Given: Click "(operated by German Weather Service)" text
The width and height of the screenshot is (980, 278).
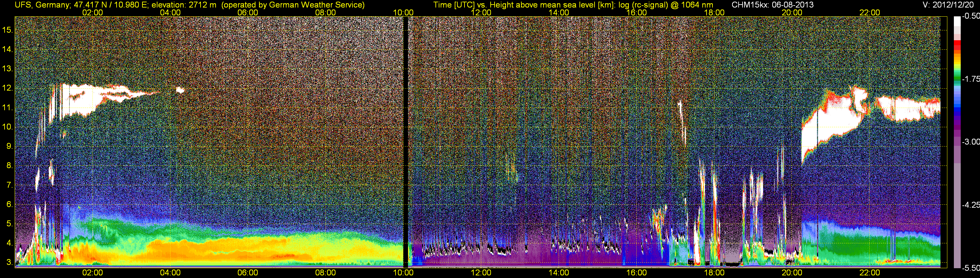Looking at the screenshot, I should [293, 5].
